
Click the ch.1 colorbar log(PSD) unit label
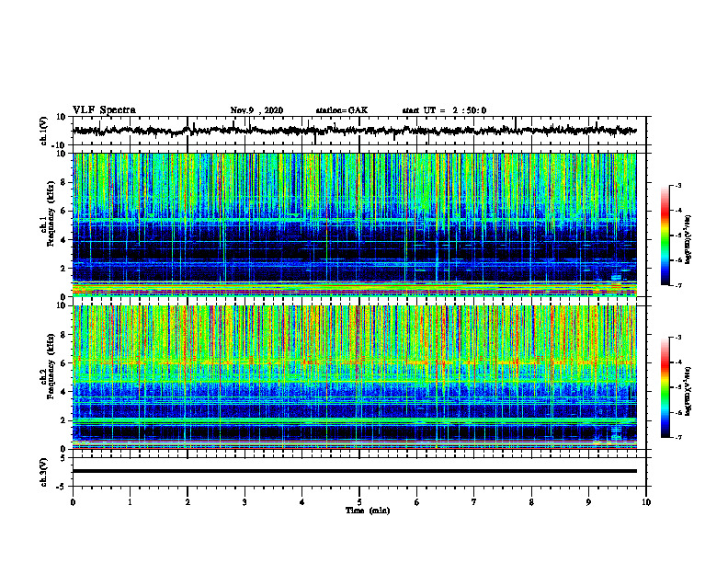(688, 240)
